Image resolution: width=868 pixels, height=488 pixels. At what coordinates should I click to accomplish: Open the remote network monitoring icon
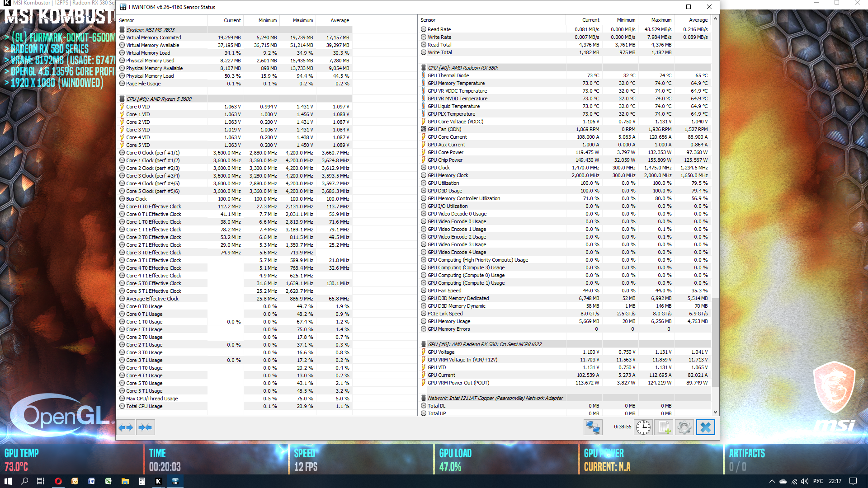[x=593, y=427]
